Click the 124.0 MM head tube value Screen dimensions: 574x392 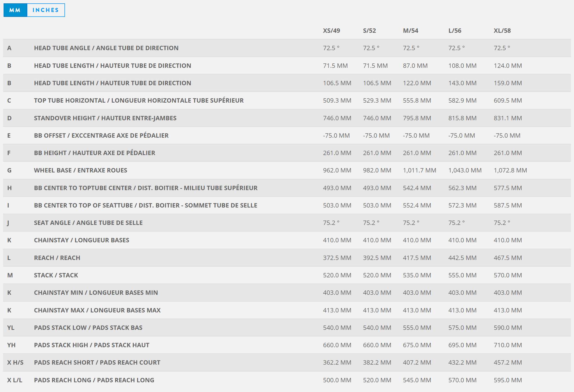[x=508, y=66]
